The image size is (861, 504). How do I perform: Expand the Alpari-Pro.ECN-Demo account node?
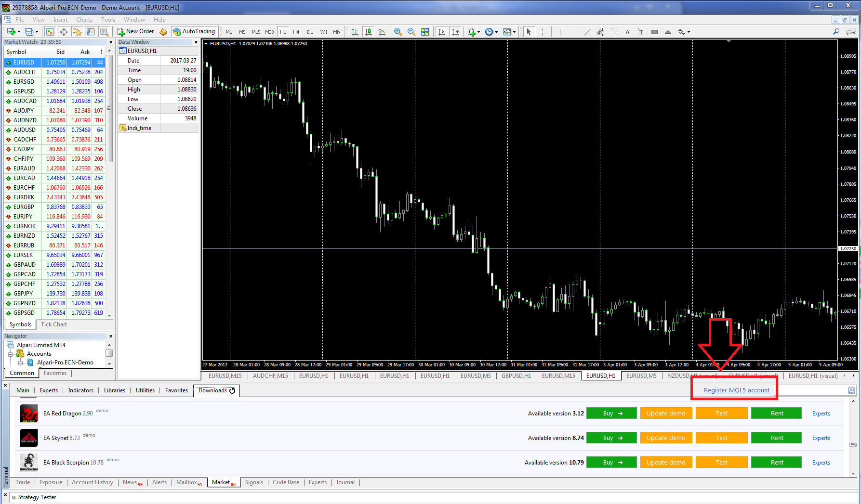coord(21,362)
